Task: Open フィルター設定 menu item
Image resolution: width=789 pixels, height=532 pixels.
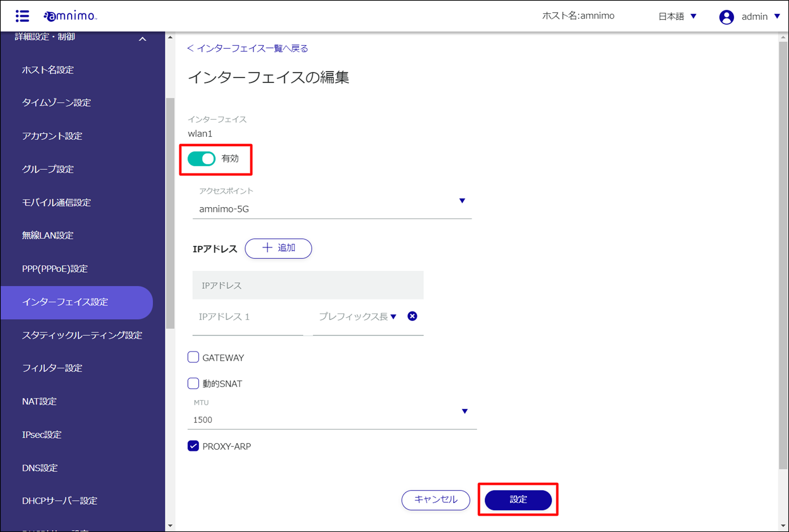Action: coord(52,368)
